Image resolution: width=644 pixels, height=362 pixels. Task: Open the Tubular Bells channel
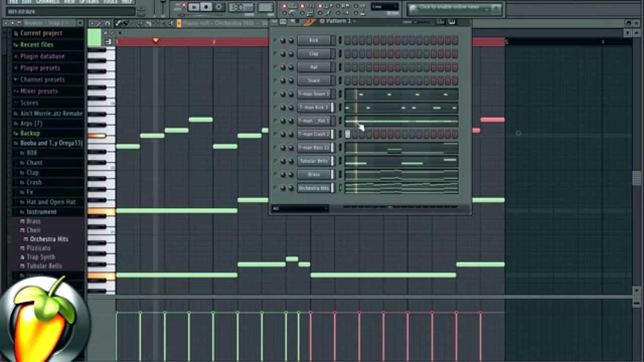pyautogui.click(x=315, y=161)
